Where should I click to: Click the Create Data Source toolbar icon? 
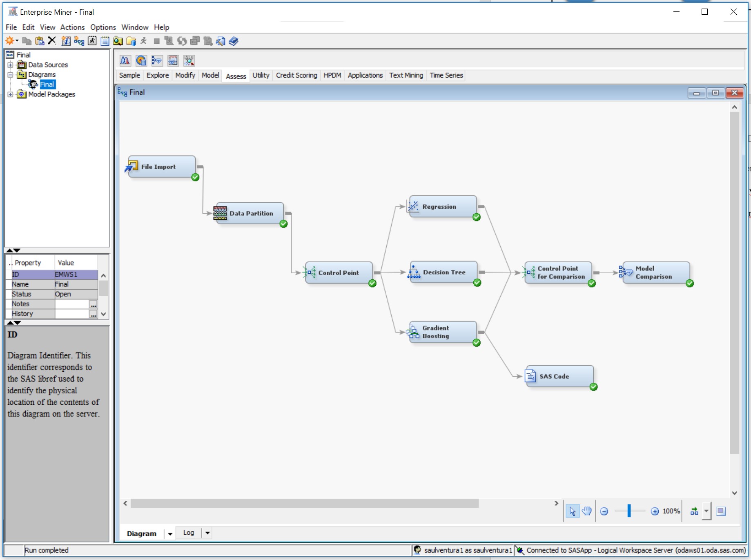66,41
